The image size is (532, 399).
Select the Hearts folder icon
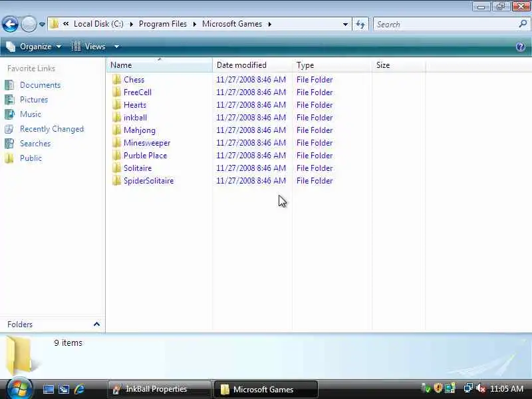(117, 105)
